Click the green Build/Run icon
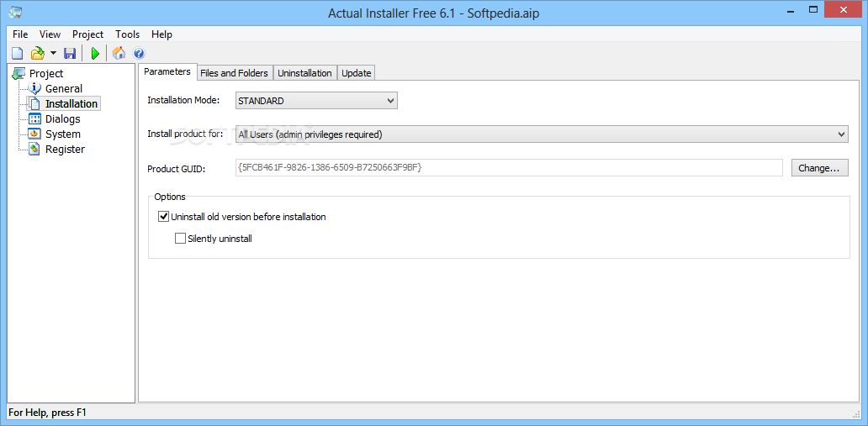Screen dimensions: 868x426 [x=95, y=53]
